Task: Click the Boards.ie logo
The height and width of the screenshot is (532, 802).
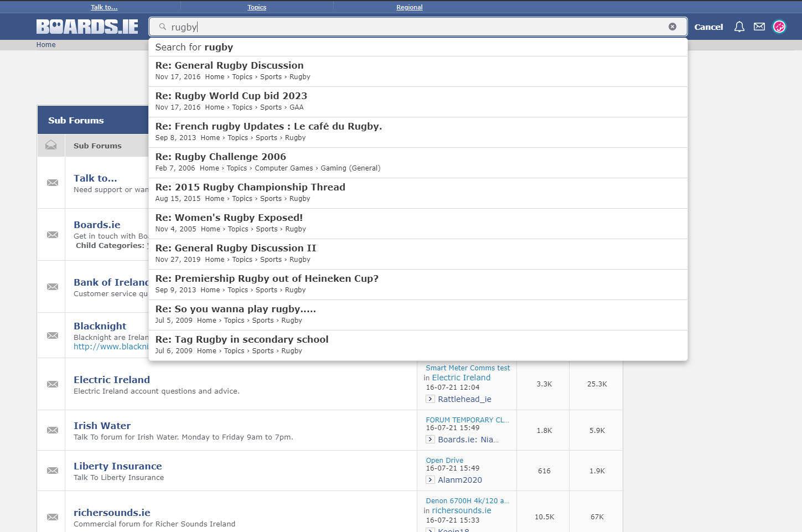Action: 87,27
